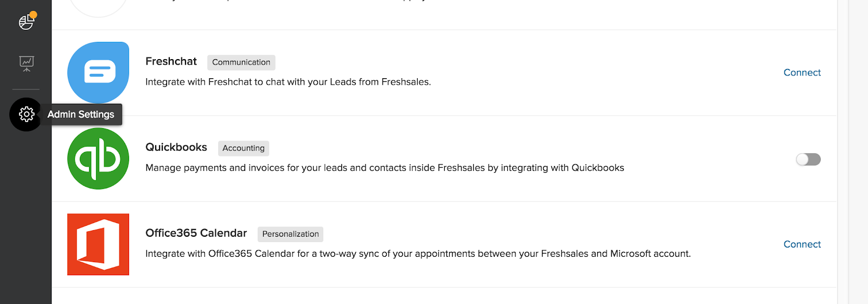Click Connect for Freshchat
This screenshot has width=868, height=304.
802,73
